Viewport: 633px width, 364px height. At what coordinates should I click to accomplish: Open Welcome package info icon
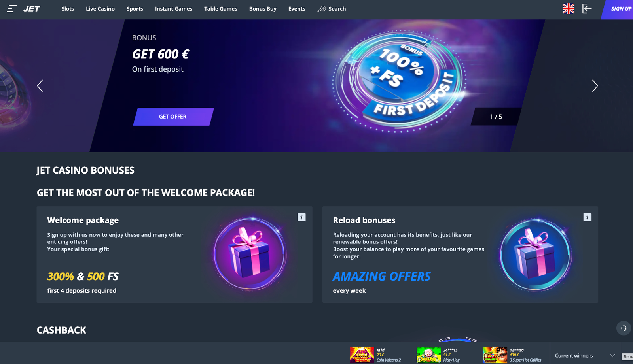click(301, 217)
